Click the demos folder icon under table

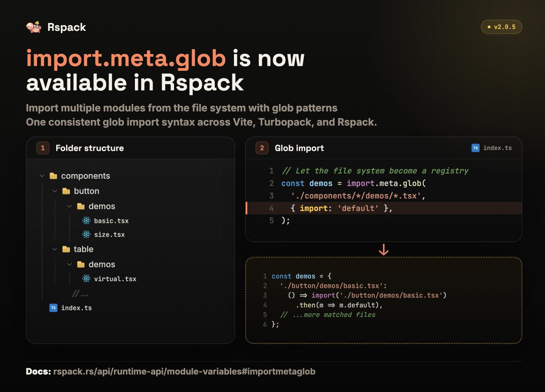click(x=81, y=264)
